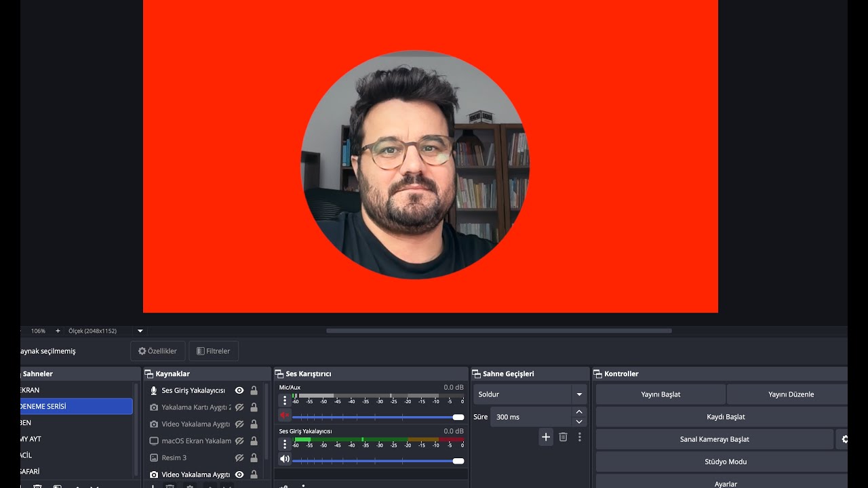Hide Ses Giriş Yakalayıcısı source via eye

pos(239,390)
